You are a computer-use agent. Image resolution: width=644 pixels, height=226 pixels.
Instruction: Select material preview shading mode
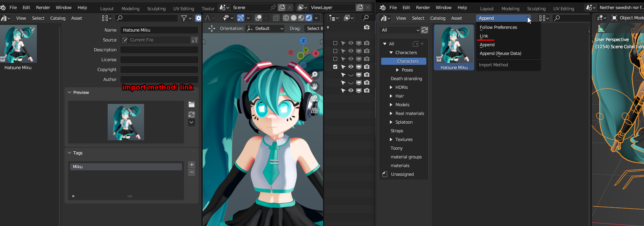click(301, 18)
